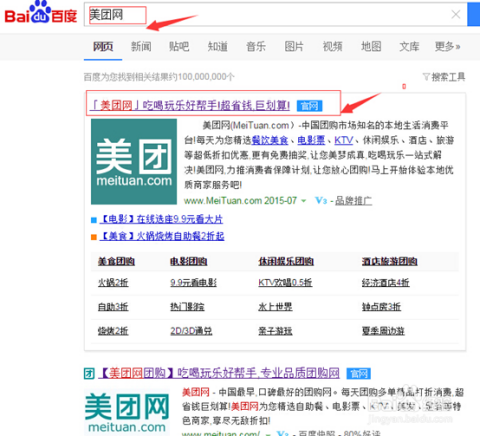Image resolution: width=480 pixels, height=436 pixels.
Task: Open the KTV欢唱0.5折 link
Action: pos(285,283)
